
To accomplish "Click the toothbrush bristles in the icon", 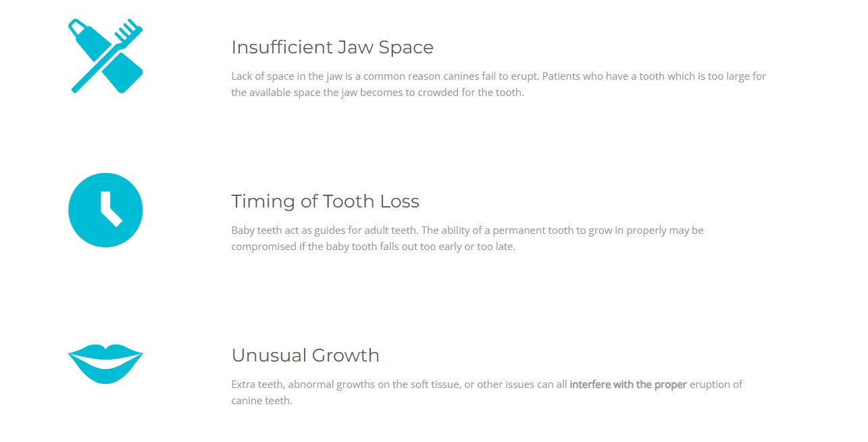I will [130, 30].
